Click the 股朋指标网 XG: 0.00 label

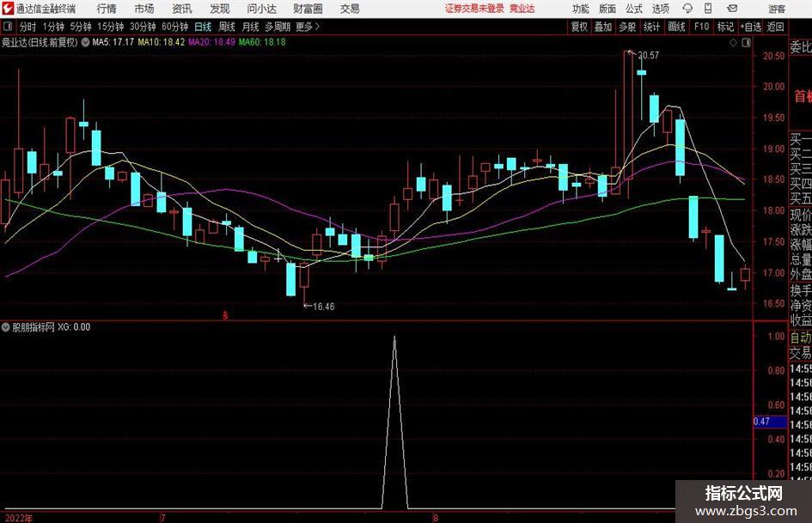click(x=52, y=326)
